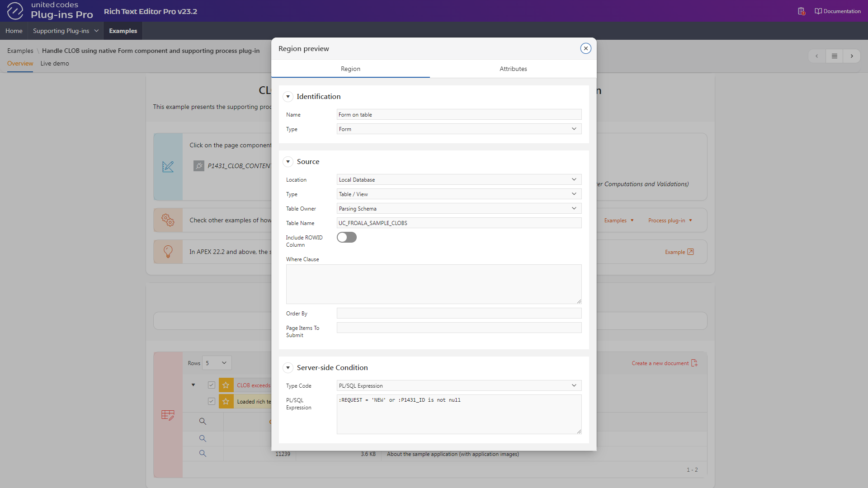
Task: Click the pencil ruler design icon
Action: click(168, 167)
